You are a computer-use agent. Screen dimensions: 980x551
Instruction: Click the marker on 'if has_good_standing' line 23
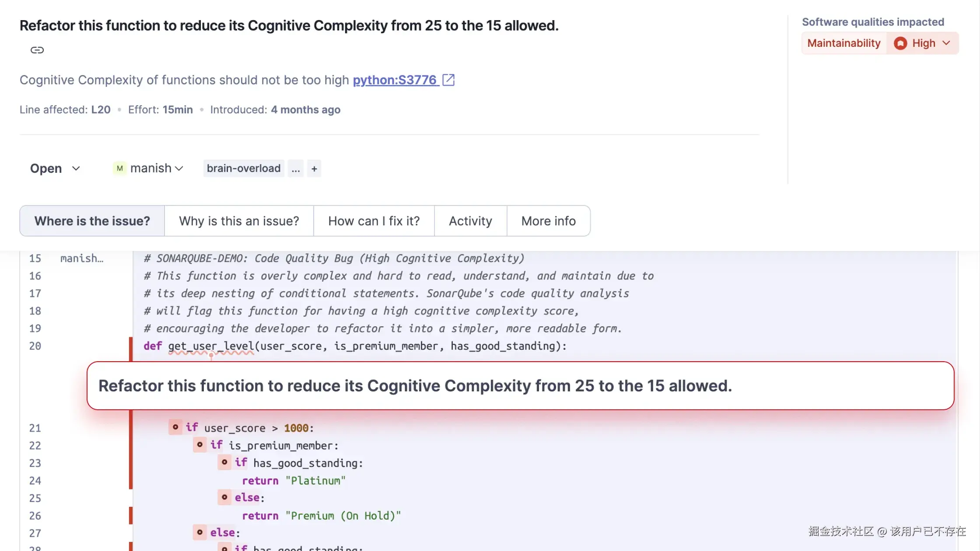(x=224, y=462)
